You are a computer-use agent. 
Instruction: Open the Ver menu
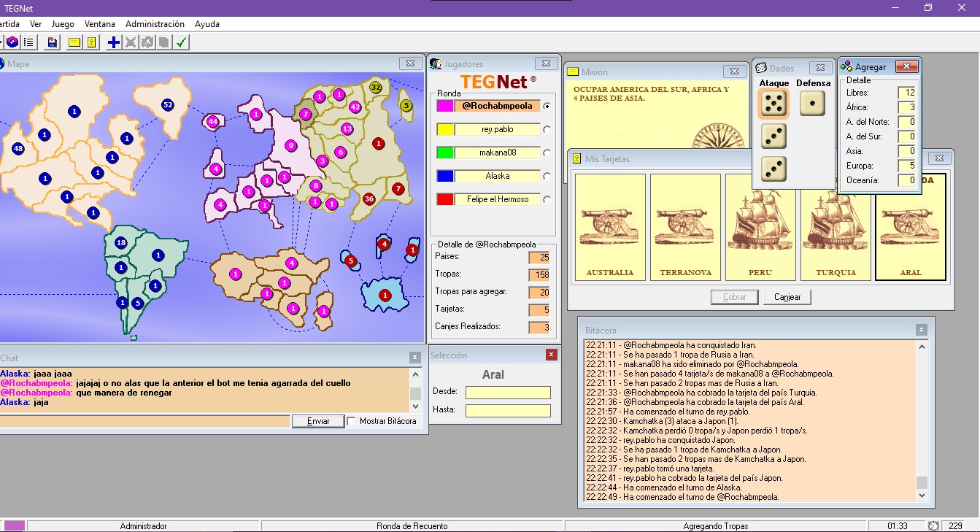click(36, 24)
